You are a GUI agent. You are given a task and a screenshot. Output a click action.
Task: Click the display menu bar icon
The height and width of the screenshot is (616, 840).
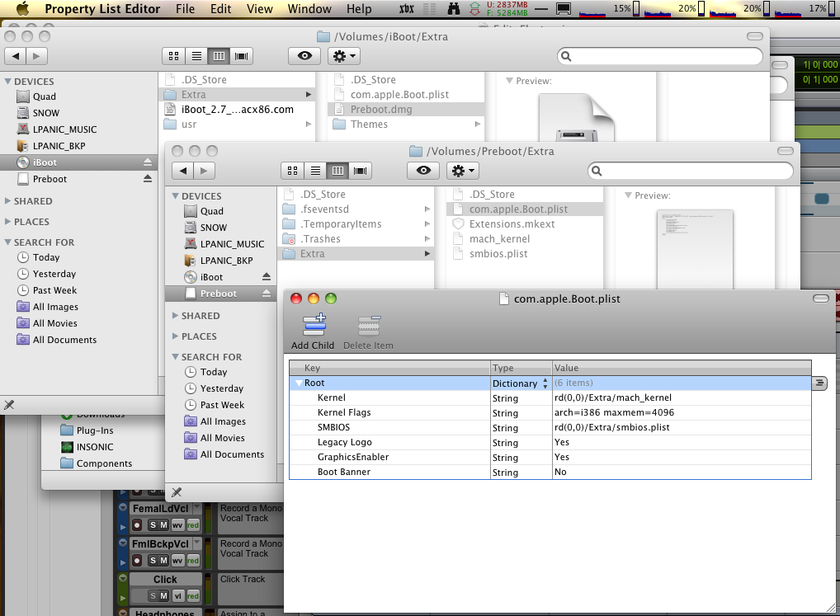[563, 8]
